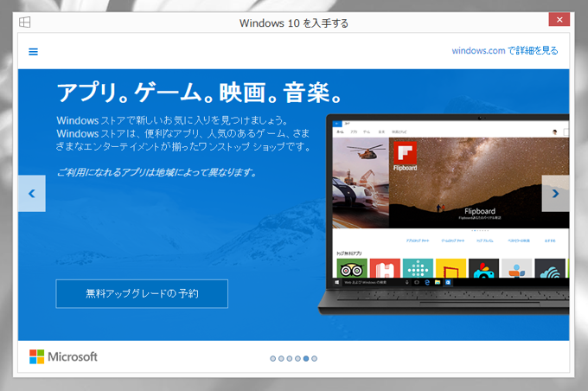Viewport: 588px width, 391px height.
Task: Close the Windows 10 を入手する window
Action: tap(559, 20)
